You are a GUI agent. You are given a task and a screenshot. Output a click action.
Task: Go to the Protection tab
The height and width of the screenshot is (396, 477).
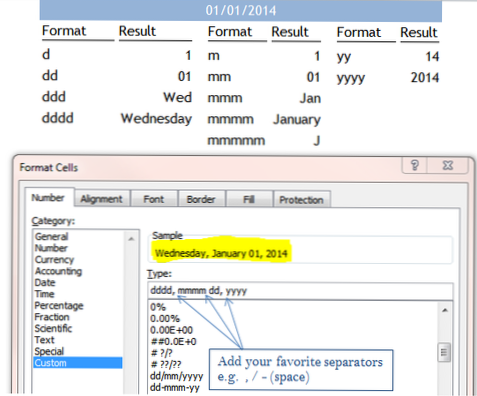[x=301, y=200]
